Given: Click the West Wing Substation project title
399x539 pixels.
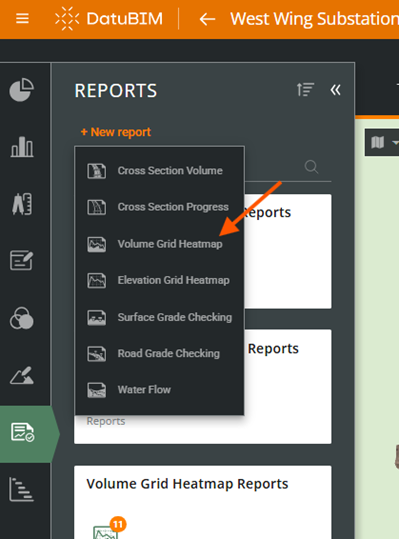Looking at the screenshot, I should pyautogui.click(x=314, y=19).
